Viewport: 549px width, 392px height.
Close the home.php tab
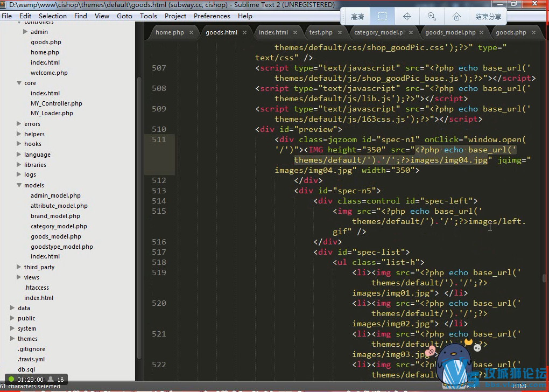coord(191,33)
